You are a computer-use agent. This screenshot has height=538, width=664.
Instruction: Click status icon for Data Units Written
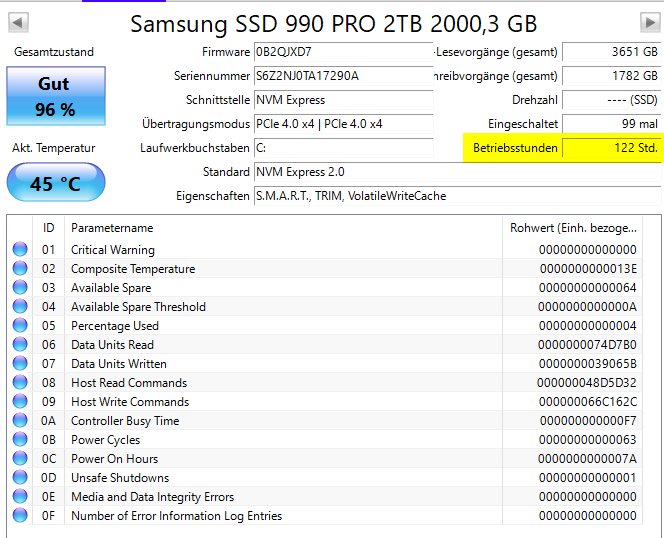click(20, 363)
